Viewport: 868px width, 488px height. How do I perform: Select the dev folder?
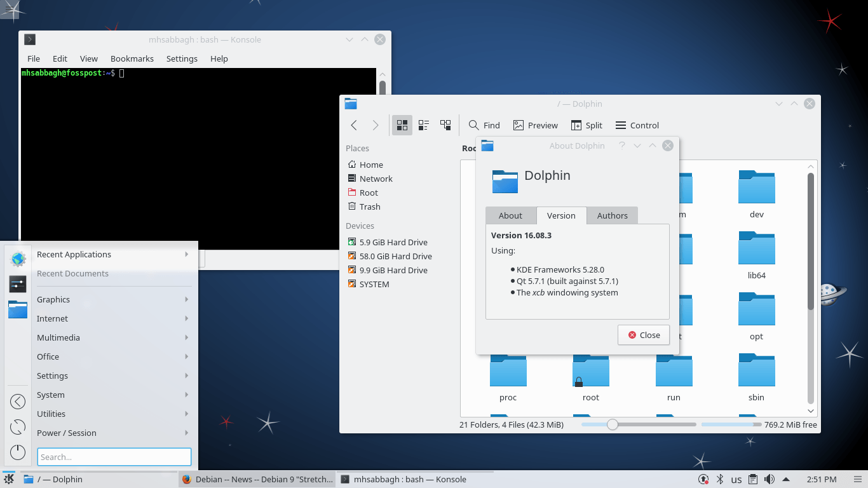(x=756, y=194)
